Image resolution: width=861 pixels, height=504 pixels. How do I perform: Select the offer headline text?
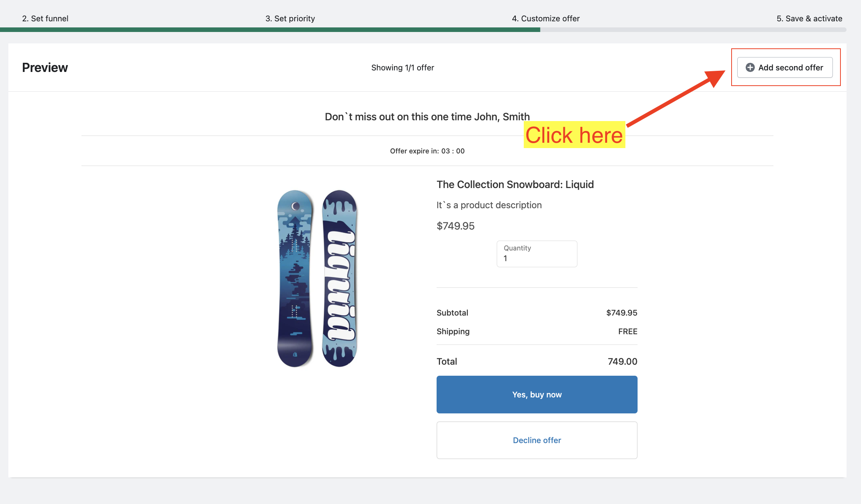tap(427, 117)
